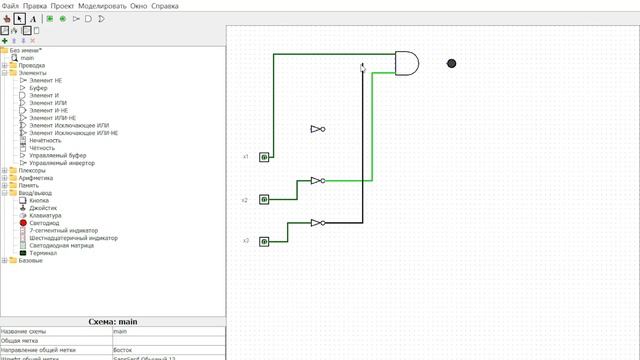This screenshot has width=640, height=360.
Task: Move the circuit up in the list
Action: 14,41
